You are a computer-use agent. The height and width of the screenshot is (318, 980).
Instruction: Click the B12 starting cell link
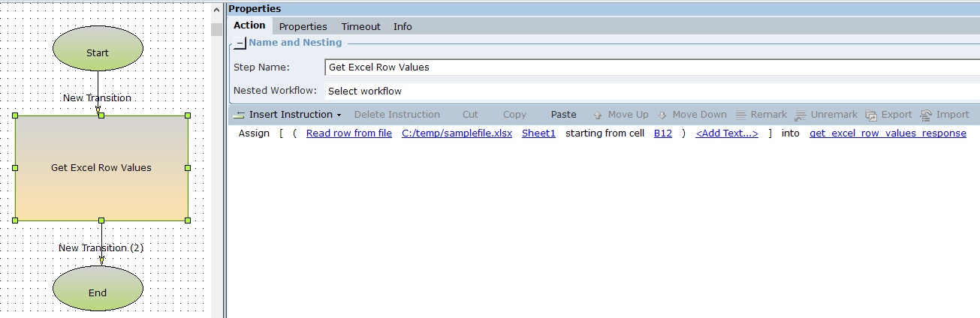click(x=662, y=133)
